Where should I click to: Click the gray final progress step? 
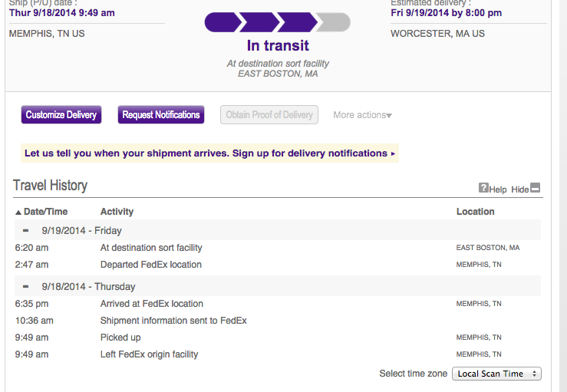pos(334,22)
